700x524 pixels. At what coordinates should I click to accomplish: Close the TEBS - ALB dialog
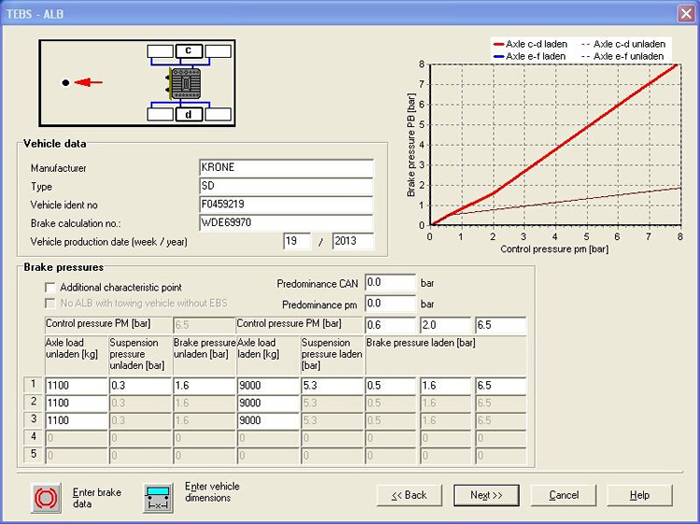pos(686,14)
